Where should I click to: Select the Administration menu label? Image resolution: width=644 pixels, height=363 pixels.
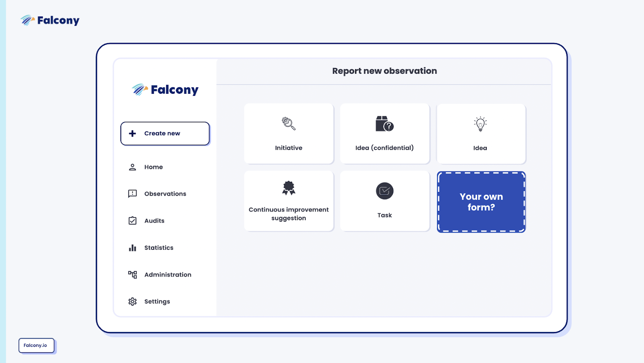tap(167, 275)
